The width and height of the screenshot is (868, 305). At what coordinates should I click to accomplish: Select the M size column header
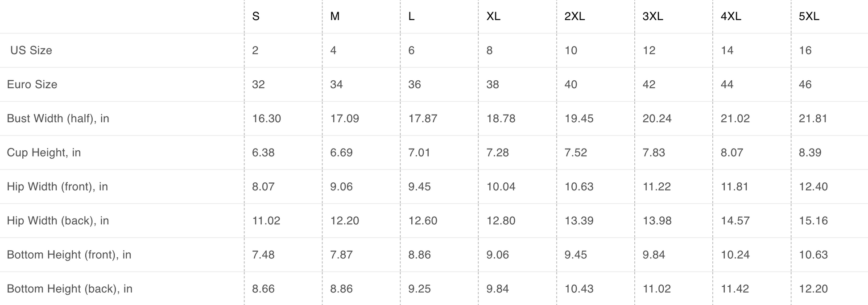coord(335,16)
